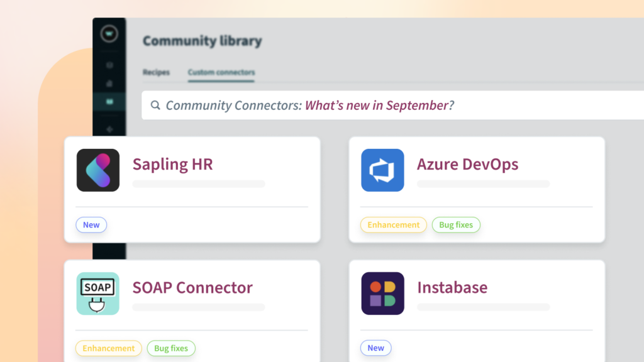Open the Sapling HR connector card

click(191, 189)
